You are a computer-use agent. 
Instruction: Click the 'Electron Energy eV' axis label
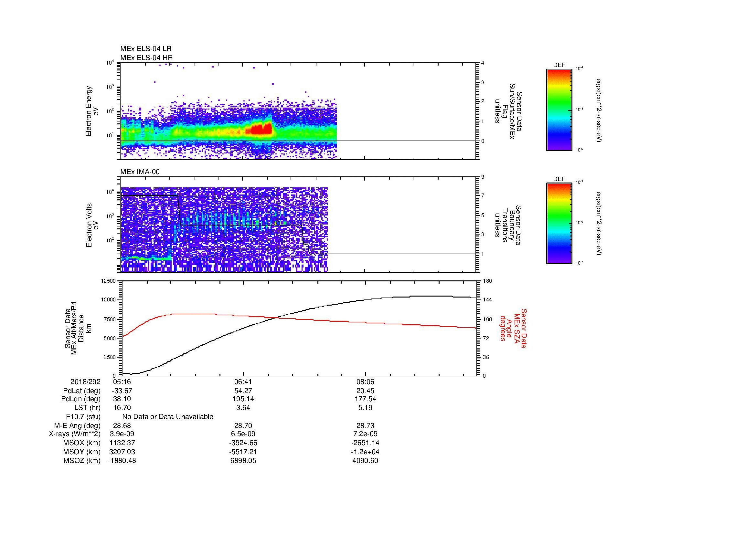click(x=92, y=111)
